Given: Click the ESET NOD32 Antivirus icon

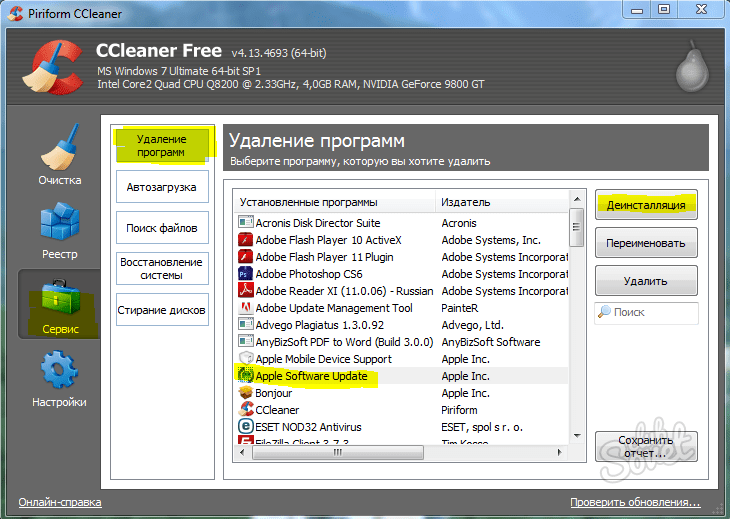Looking at the screenshot, I should [245, 426].
